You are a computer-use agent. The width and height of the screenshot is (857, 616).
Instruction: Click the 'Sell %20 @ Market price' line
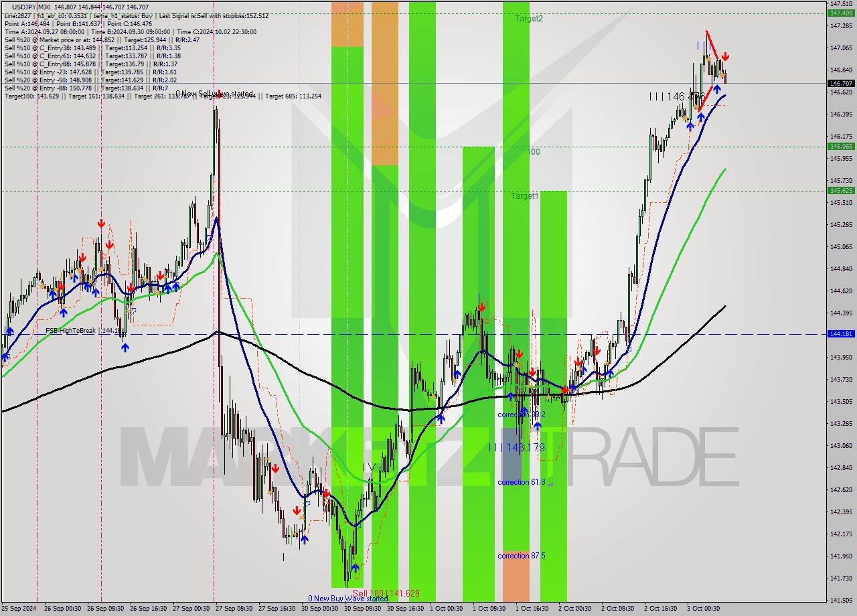[x=102, y=40]
